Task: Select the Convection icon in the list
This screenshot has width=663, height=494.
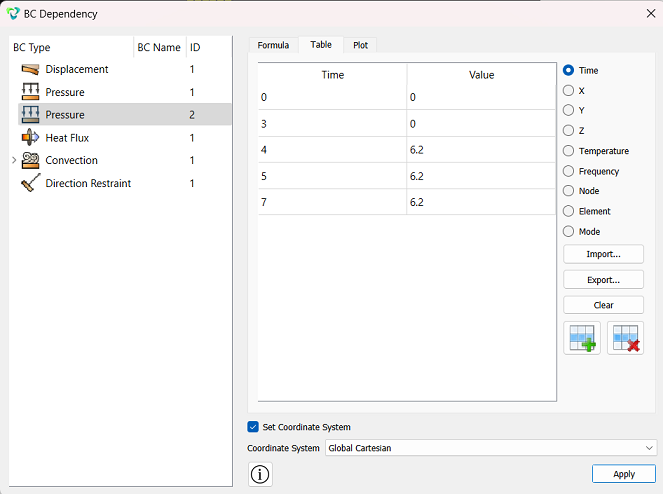Action: point(30,160)
